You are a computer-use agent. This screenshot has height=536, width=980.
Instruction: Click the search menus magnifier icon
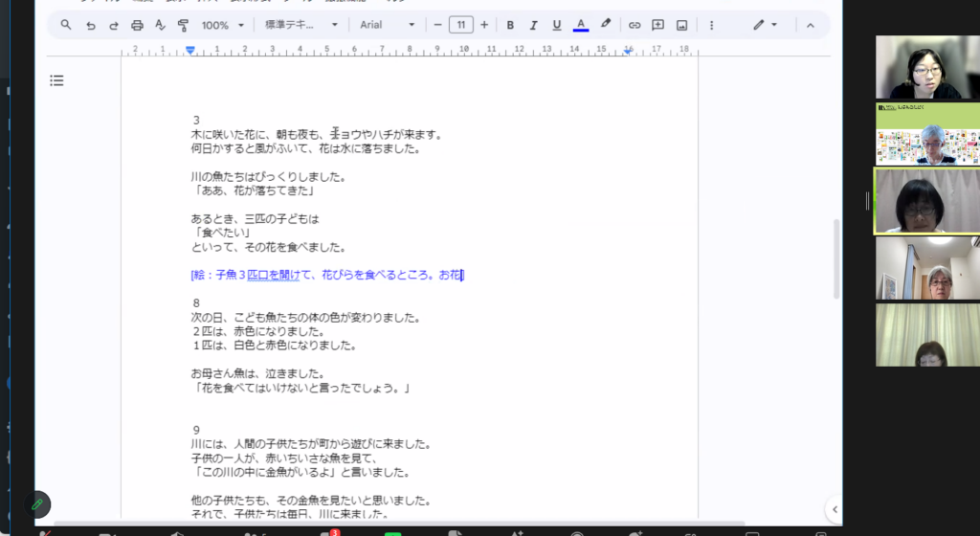66,25
